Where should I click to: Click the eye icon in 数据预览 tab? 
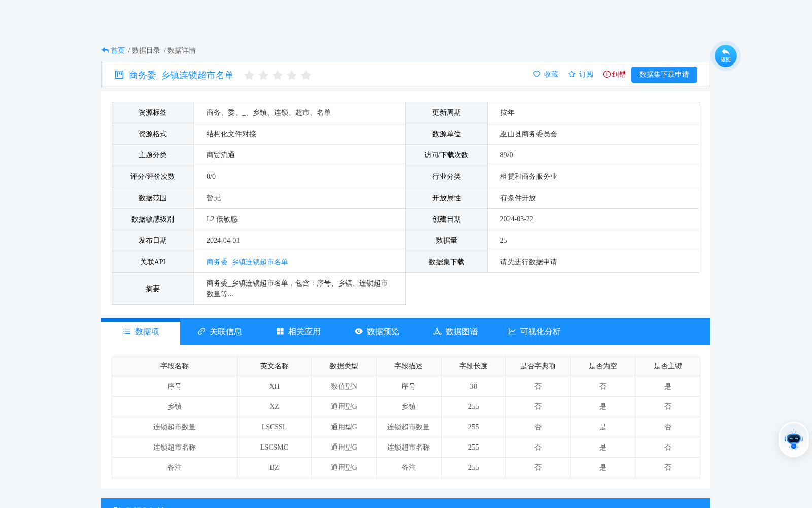[359, 331]
